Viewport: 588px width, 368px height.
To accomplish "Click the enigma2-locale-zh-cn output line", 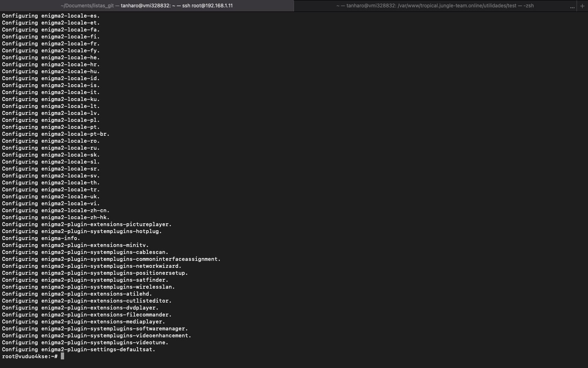I will click(56, 211).
